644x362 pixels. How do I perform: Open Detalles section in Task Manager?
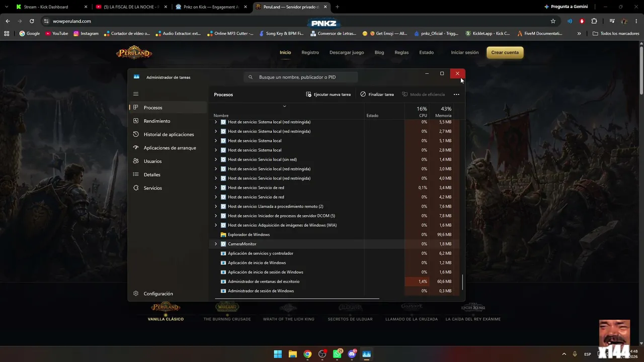click(168, 174)
